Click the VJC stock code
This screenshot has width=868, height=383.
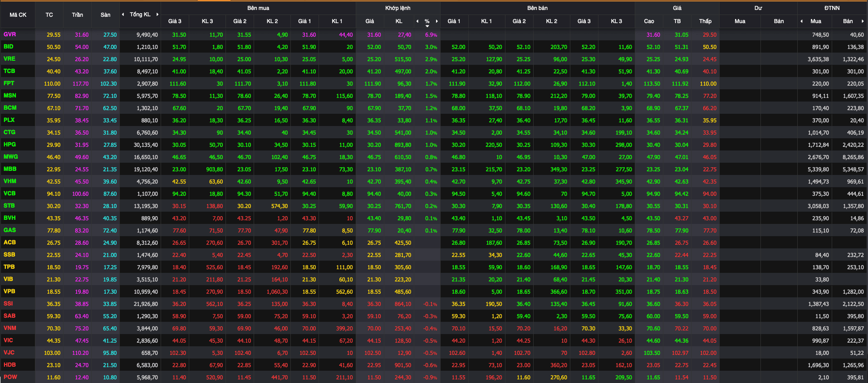(x=9, y=353)
